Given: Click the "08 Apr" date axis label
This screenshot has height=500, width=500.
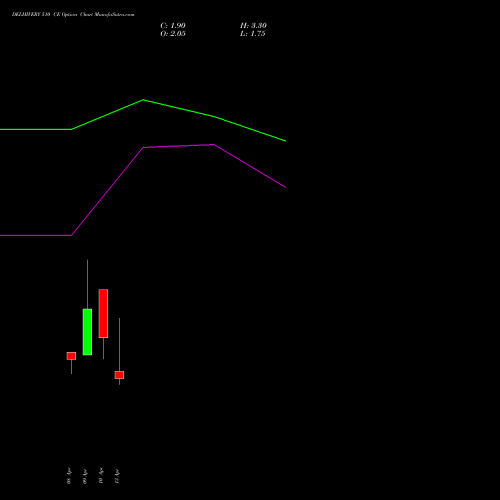Looking at the screenshot, I should coord(69,476).
